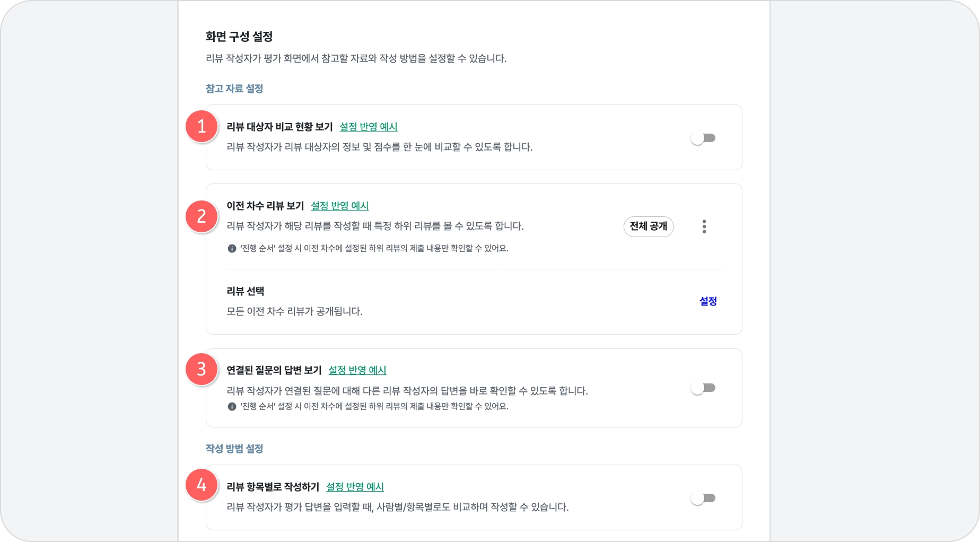
Task: Open the three-dot menu for previous round reviews
Action: (x=704, y=226)
